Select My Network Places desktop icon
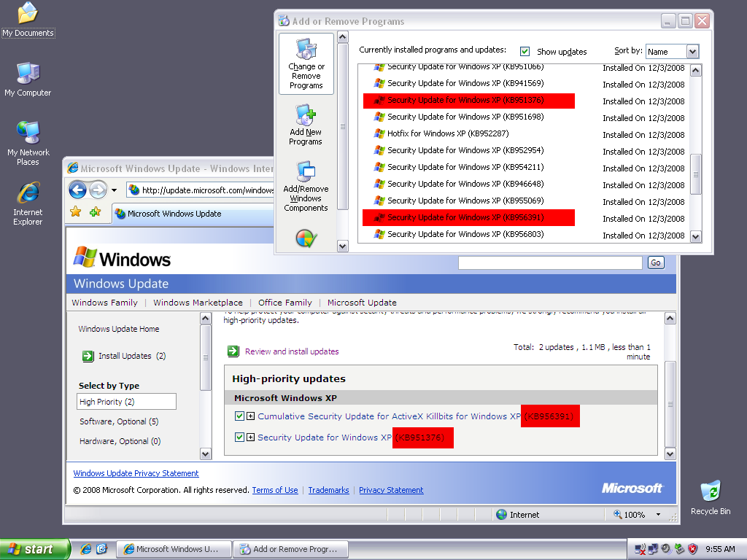Viewport: 747px width, 560px height. point(28,143)
